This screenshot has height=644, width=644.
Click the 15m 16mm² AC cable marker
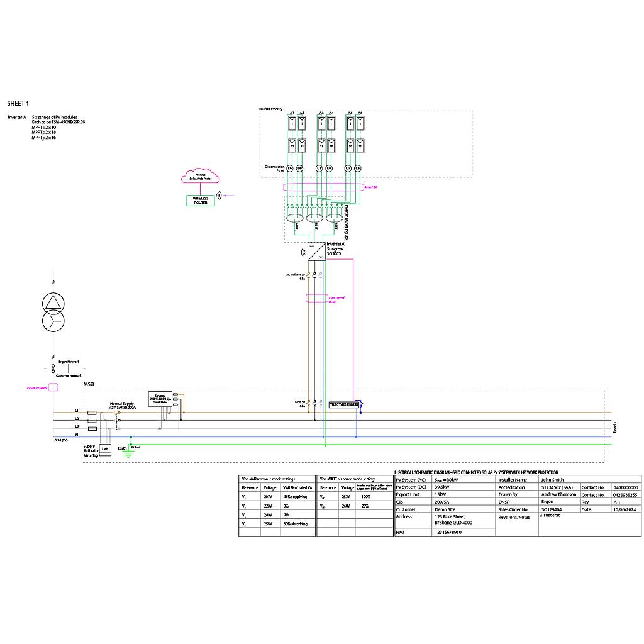point(317,298)
